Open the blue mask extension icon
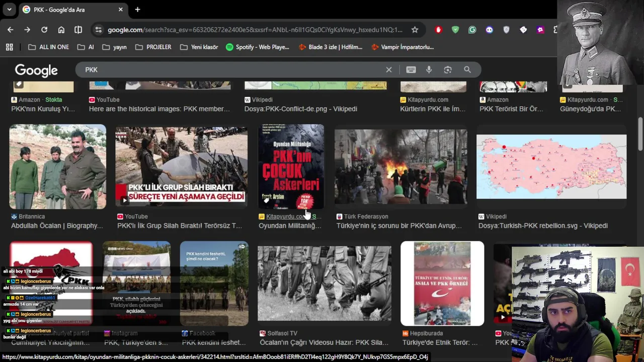 pos(489,30)
